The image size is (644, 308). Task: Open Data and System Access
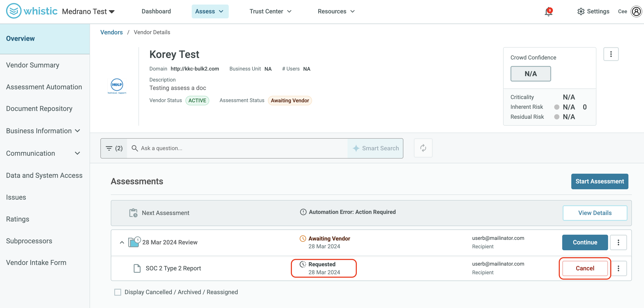point(44,175)
